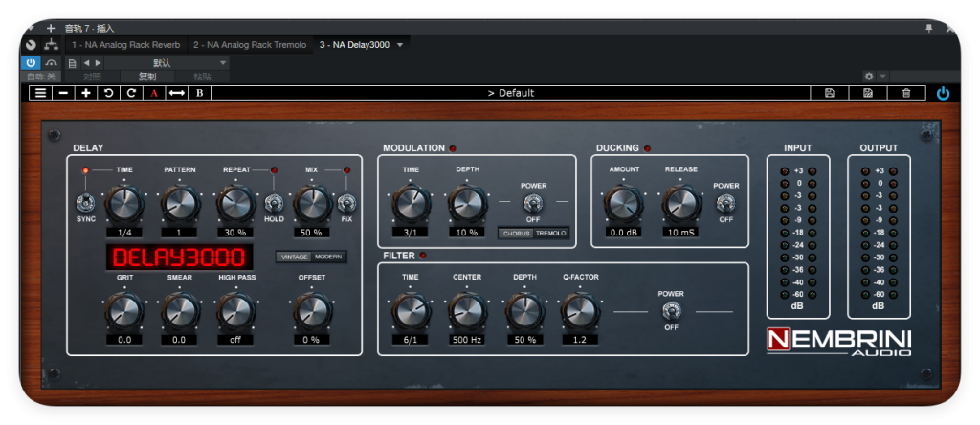980x425 pixels.
Task: Select MODERN mode
Action: [x=329, y=257]
